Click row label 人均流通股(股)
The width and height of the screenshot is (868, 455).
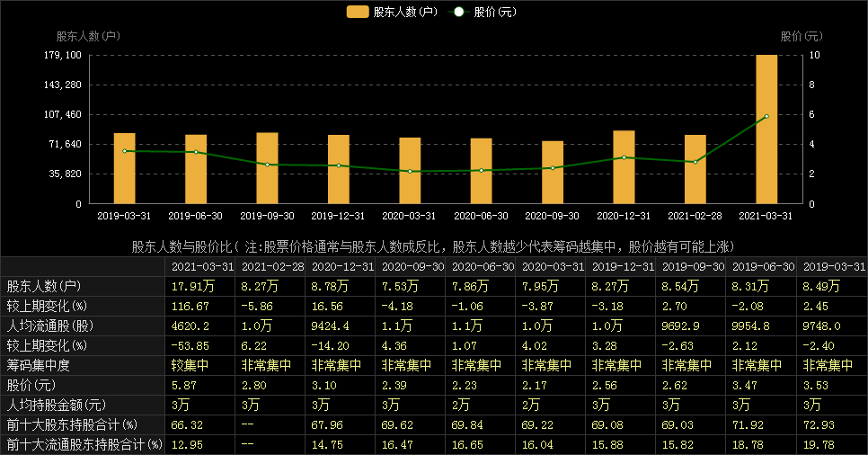50,326
